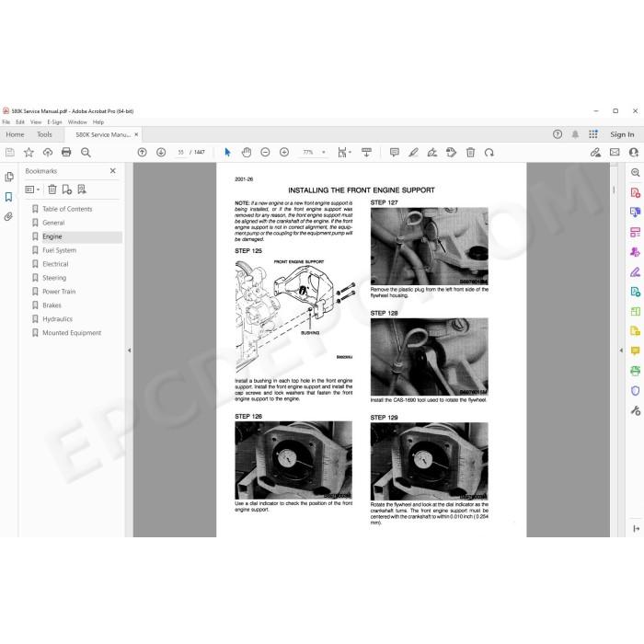Open the share link pen icon
Screen dimensions: 644x644
595,153
